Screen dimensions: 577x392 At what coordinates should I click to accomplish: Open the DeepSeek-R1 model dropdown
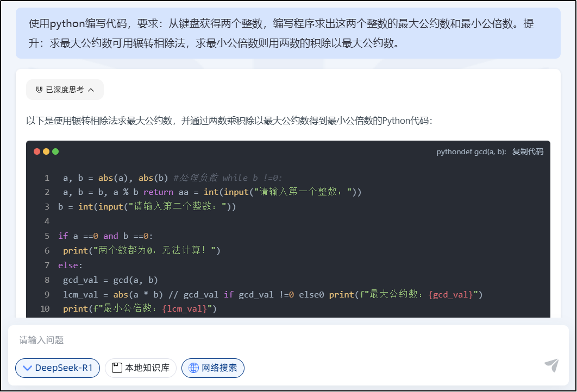(58, 368)
